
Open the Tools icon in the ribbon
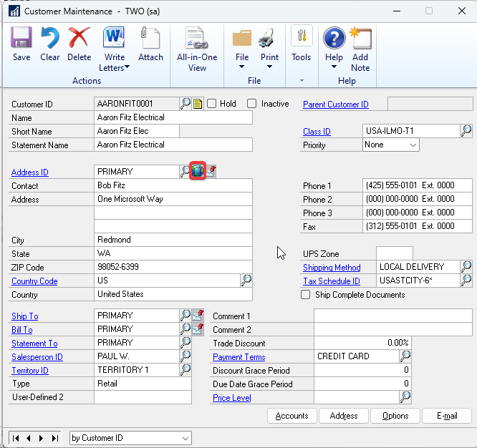pyautogui.click(x=301, y=44)
